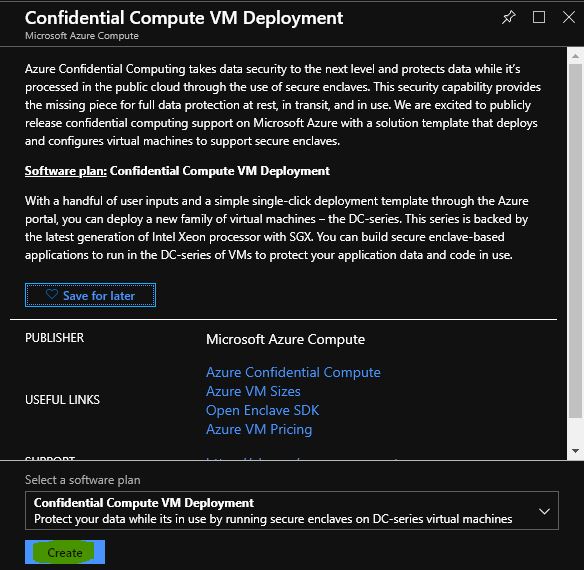Screen dimensions: 584x570
Task: Click the 'PUBLISHER' label
Action: point(54,338)
